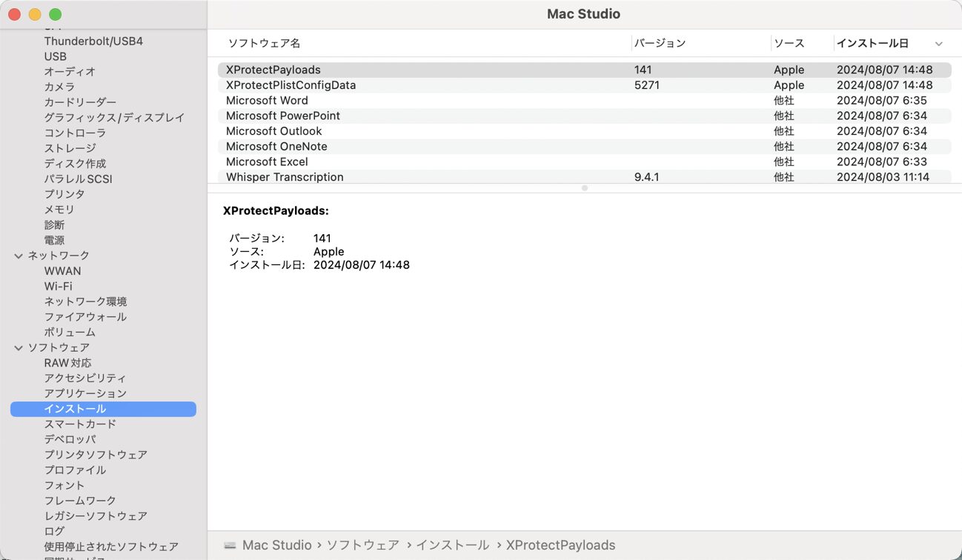Open スマートカード sidebar item
The image size is (962, 560).
coord(80,424)
